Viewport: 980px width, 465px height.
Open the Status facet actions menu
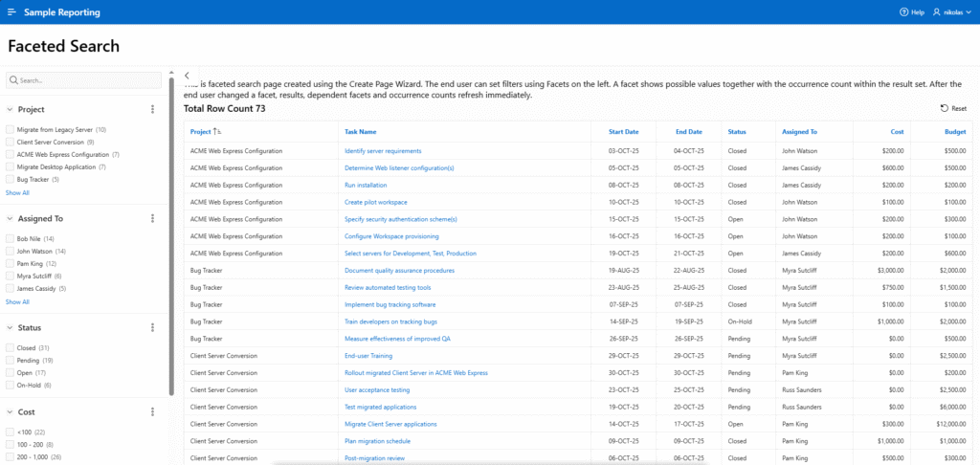152,327
